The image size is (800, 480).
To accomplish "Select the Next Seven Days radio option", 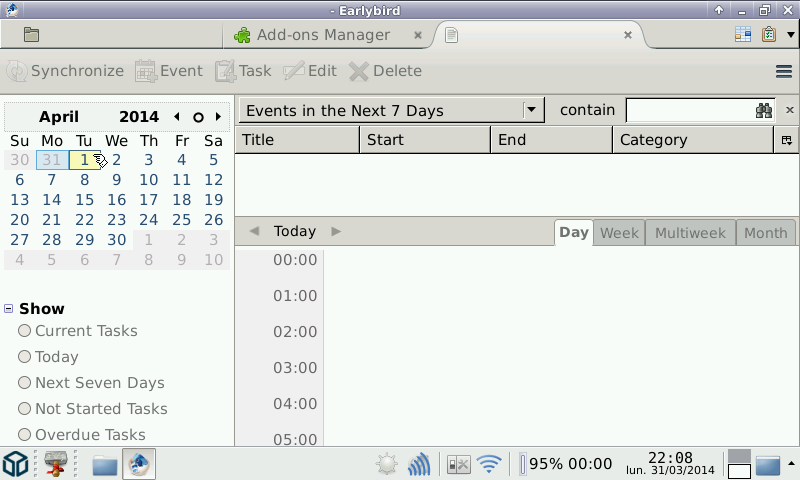I will [25, 383].
